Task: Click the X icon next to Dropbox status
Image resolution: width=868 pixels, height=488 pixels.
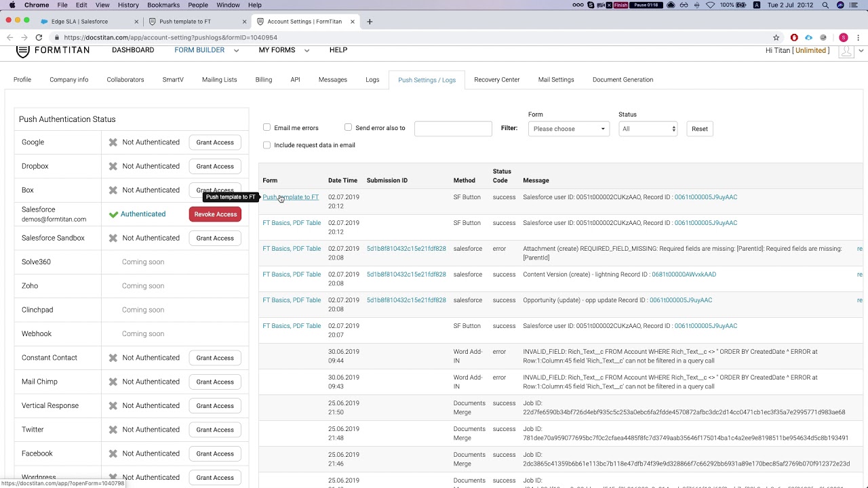Action: [x=113, y=166]
